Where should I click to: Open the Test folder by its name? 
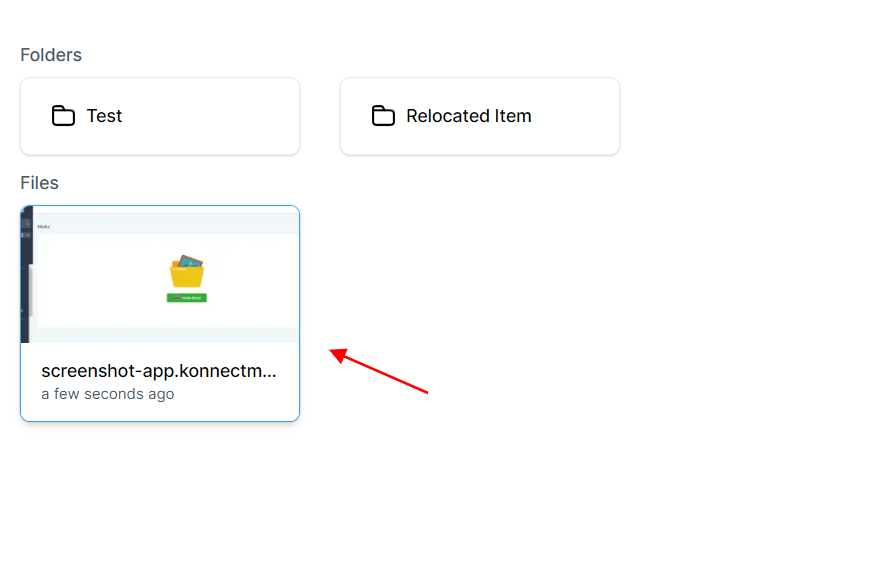pos(104,116)
